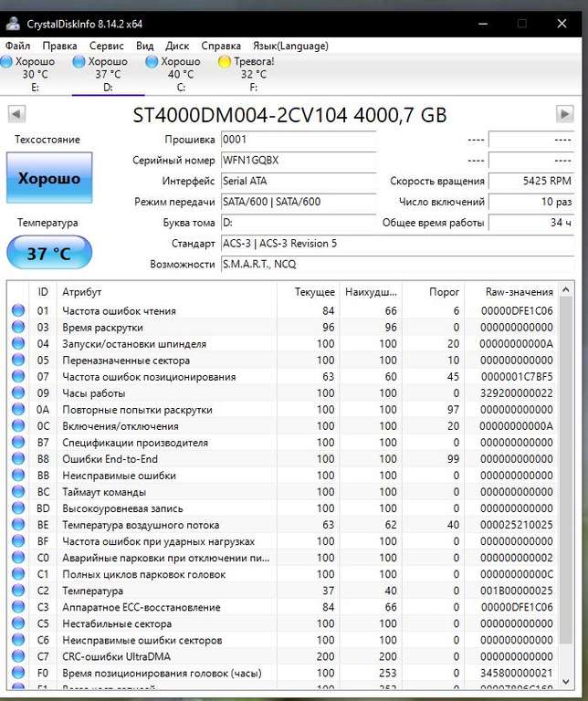Open the Файл menu
Screen dimensions: 588x701
click(18, 46)
